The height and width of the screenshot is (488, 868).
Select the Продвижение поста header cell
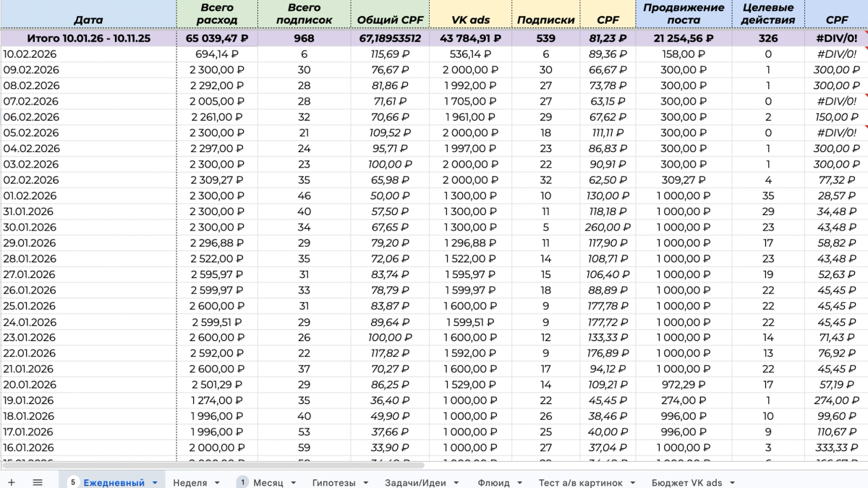[684, 14]
